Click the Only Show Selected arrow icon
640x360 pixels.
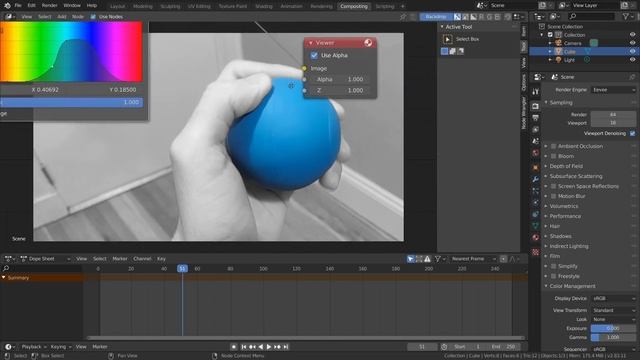(x=411, y=259)
